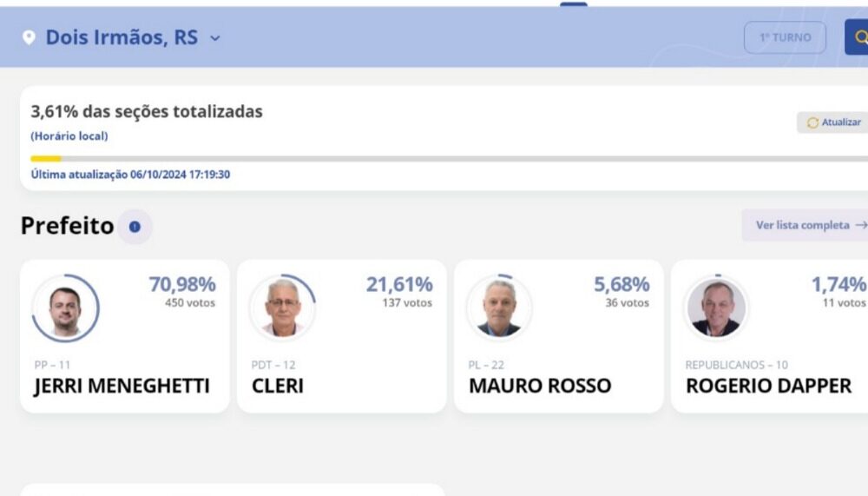Click the refresh icon in Atualizar
Image resolution: width=868 pixels, height=496 pixels.
tap(812, 122)
